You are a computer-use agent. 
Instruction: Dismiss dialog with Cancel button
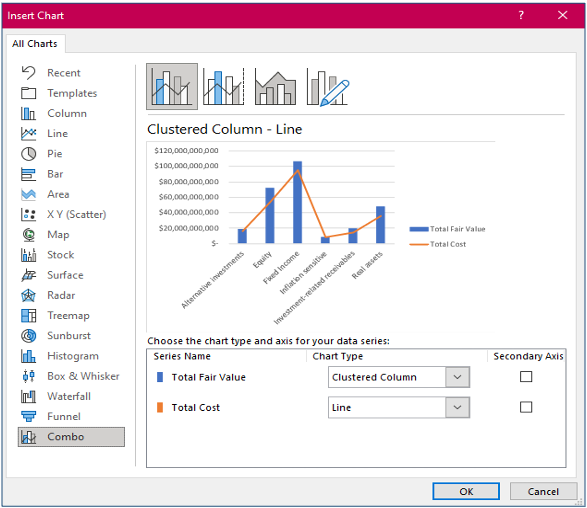(x=543, y=491)
